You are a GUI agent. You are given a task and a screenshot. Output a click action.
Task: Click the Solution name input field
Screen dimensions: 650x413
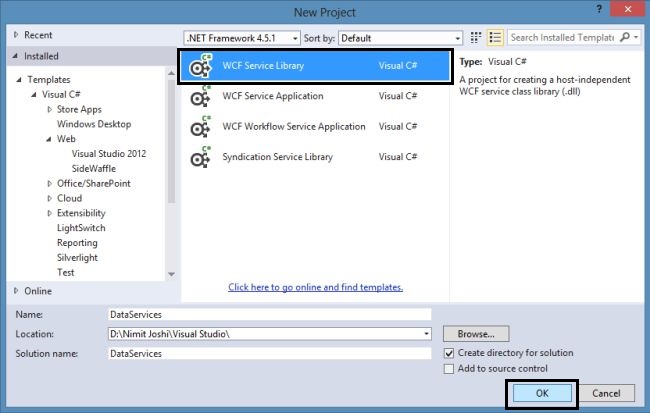(x=269, y=353)
